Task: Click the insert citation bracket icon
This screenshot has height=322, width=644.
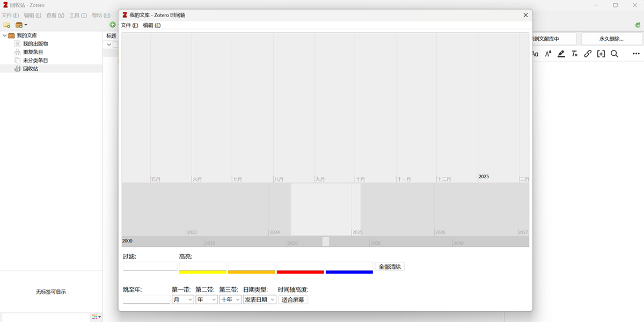Action: click(x=601, y=54)
